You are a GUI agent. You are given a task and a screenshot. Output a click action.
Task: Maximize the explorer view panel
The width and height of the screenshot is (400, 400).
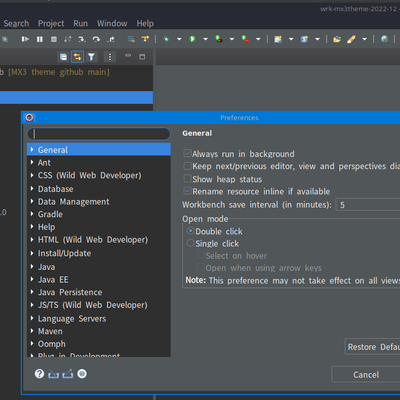[142, 57]
